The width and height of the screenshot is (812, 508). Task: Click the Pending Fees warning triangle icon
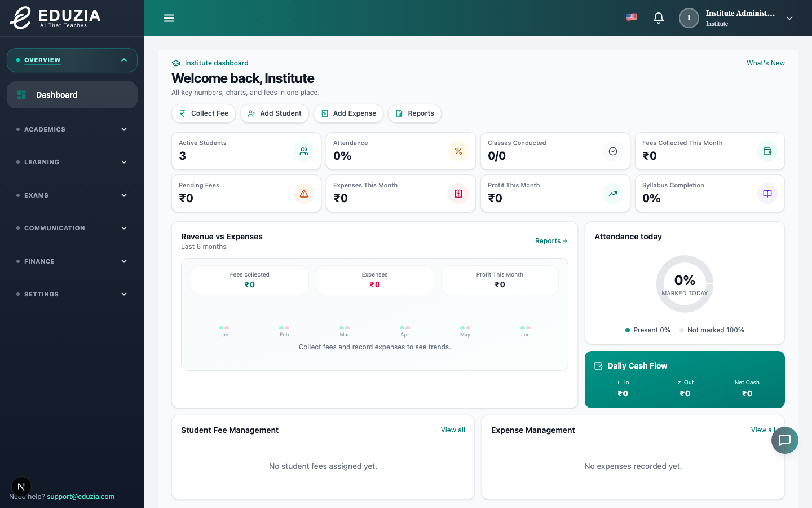(304, 194)
